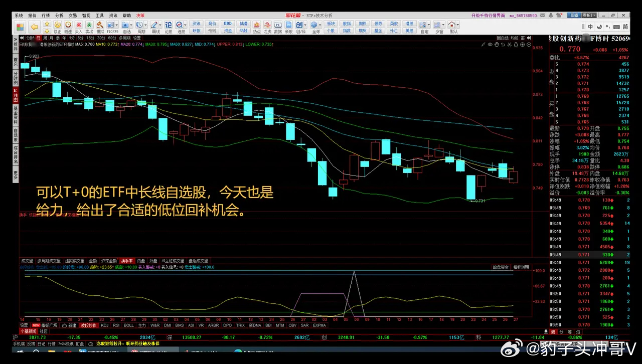The image size is (642, 364).
Task: Click the 资讯 news button
Action: 196,24
